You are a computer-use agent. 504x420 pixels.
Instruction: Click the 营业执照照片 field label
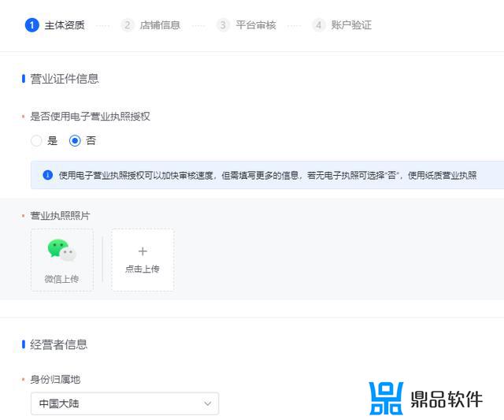click(60, 215)
